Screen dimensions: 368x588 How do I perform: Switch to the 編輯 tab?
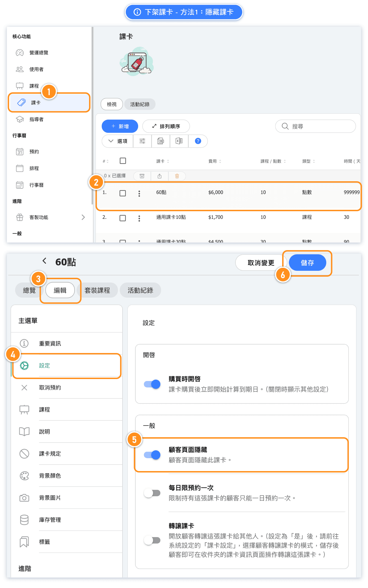click(60, 290)
